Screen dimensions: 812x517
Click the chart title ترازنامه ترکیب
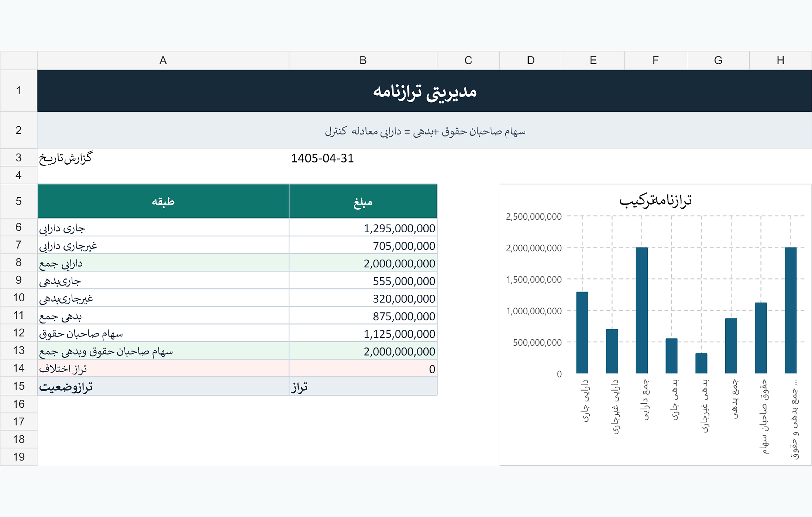coord(655,200)
